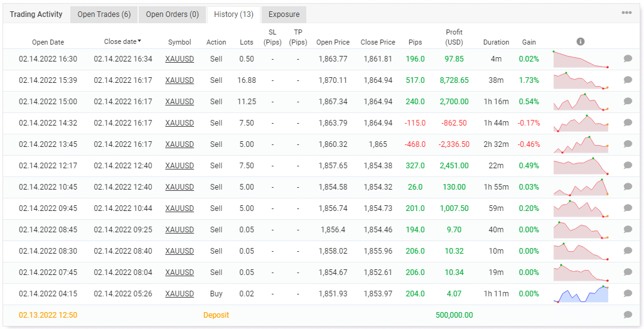The height and width of the screenshot is (329, 644).
Task: Sort by Close date column arrow
Action: coord(139,41)
